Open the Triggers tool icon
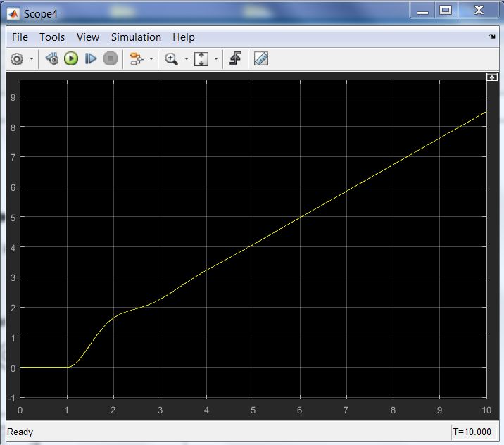This screenshot has width=504, height=445. coord(235,58)
